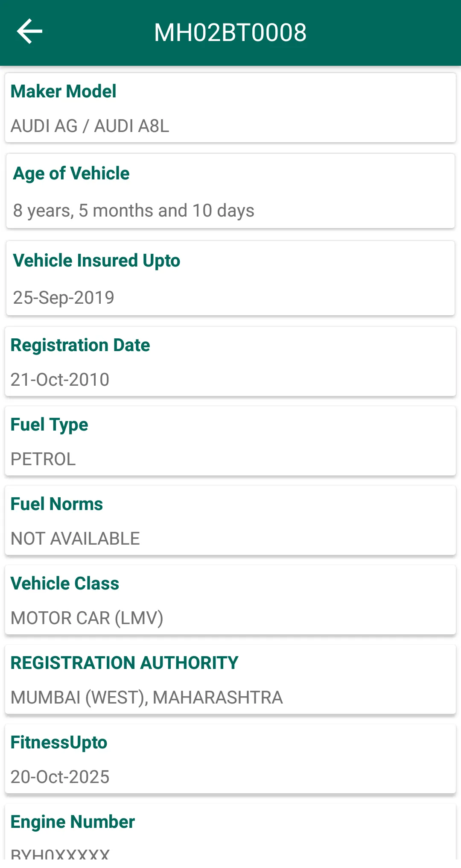Tap the 25-Sep-2019 insurance date

pyautogui.click(x=64, y=298)
